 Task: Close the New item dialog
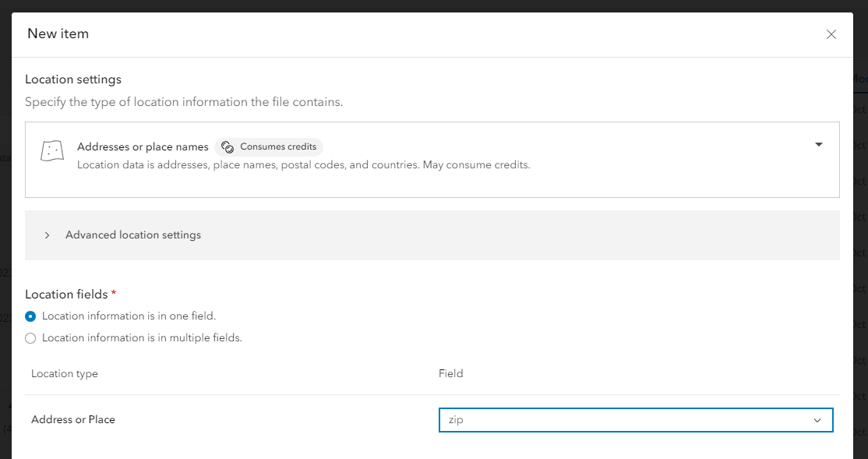(831, 34)
